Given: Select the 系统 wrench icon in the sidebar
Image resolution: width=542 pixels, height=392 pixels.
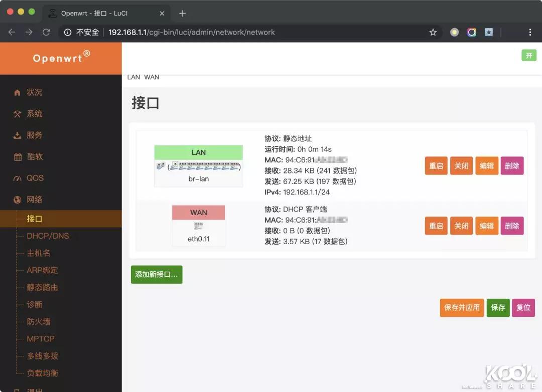Looking at the screenshot, I should (x=19, y=114).
